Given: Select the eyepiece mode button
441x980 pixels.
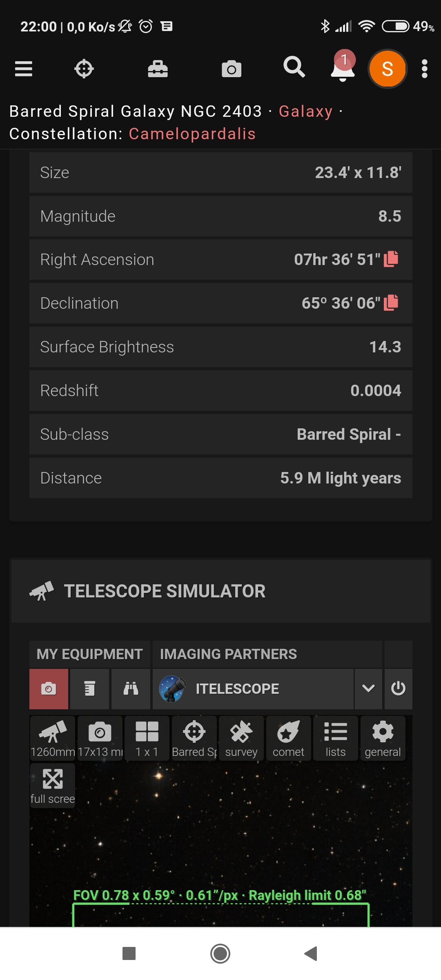Looking at the screenshot, I should coord(89,688).
